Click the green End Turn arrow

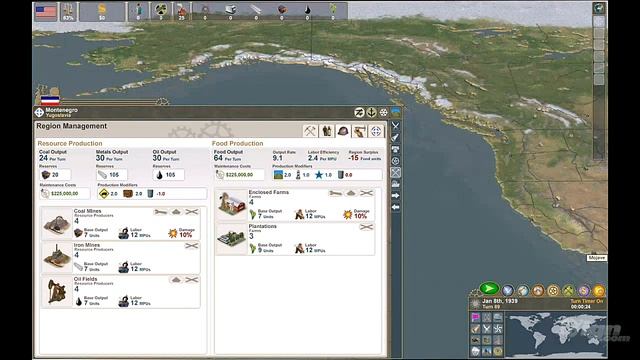pos(489,289)
